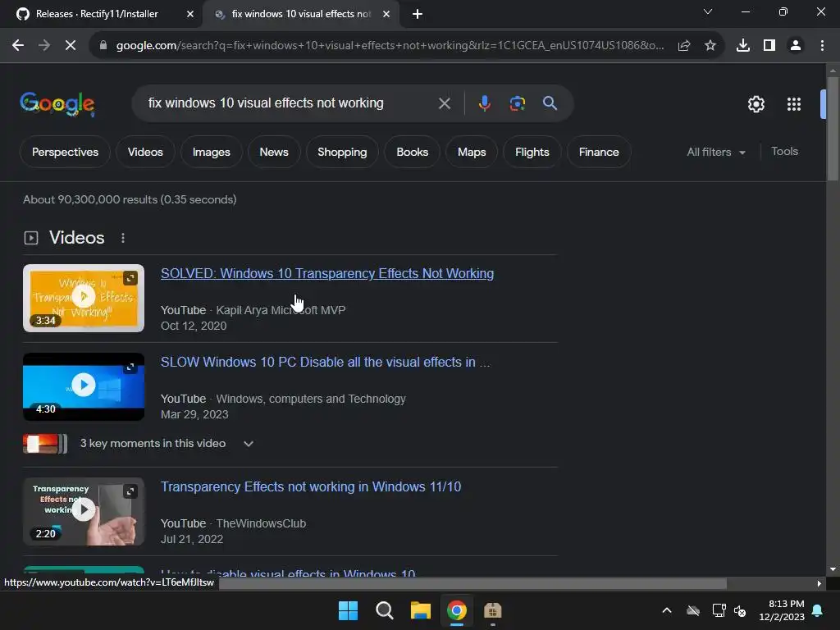The height and width of the screenshot is (630, 840).
Task: Filter results by Maps
Action: pyautogui.click(x=472, y=152)
